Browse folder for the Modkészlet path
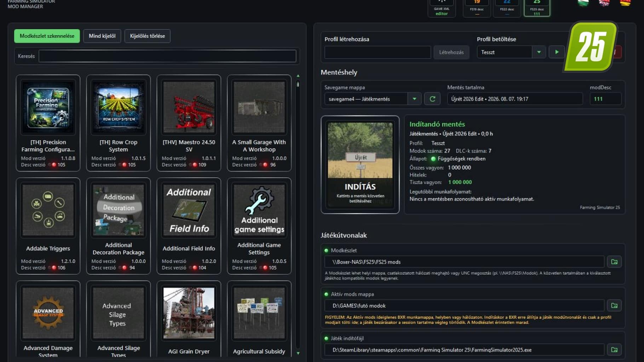644x362 pixels. click(x=614, y=262)
